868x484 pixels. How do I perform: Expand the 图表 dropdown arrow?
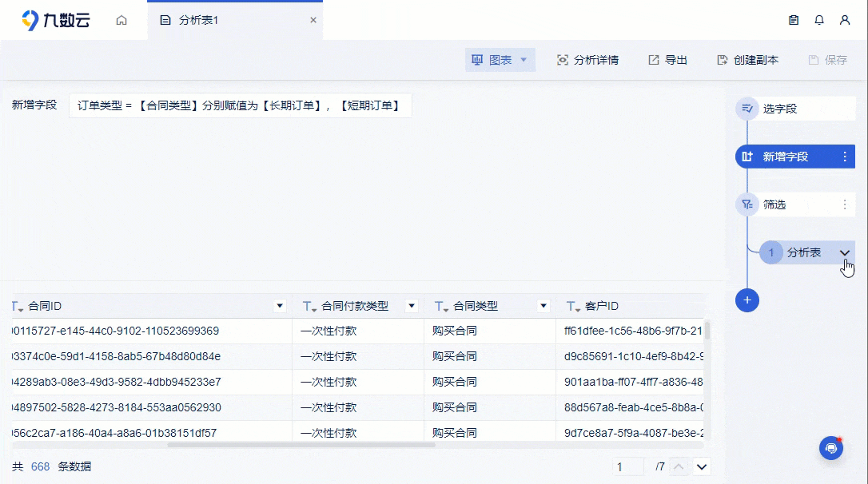pos(524,60)
